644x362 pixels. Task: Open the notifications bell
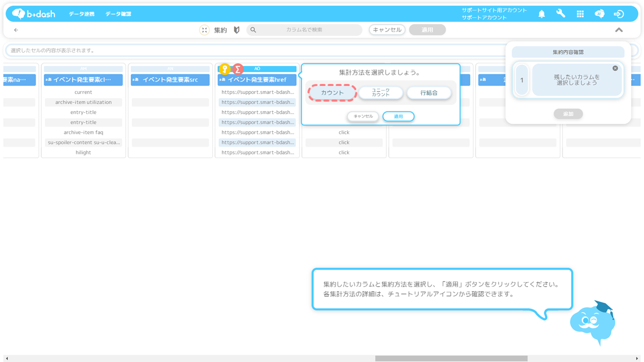pyautogui.click(x=541, y=14)
